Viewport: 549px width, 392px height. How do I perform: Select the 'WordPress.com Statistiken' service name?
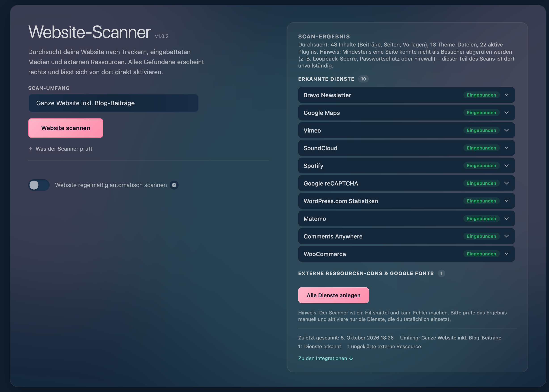pos(341,201)
